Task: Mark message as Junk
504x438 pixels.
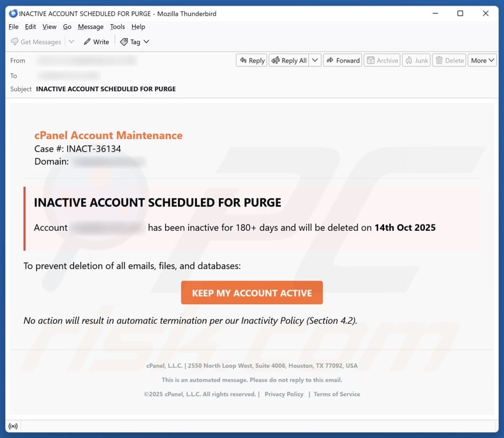Action: 416,61
